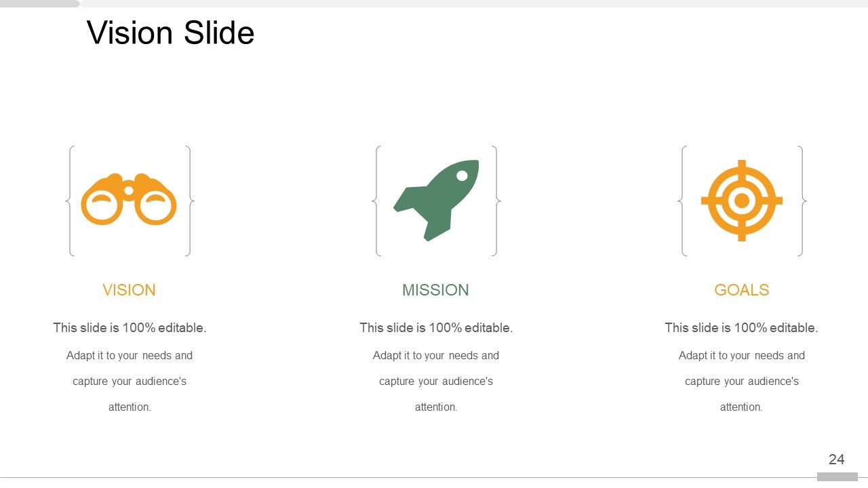Select "This slide is 100% editable." under GOALS

pyautogui.click(x=741, y=328)
